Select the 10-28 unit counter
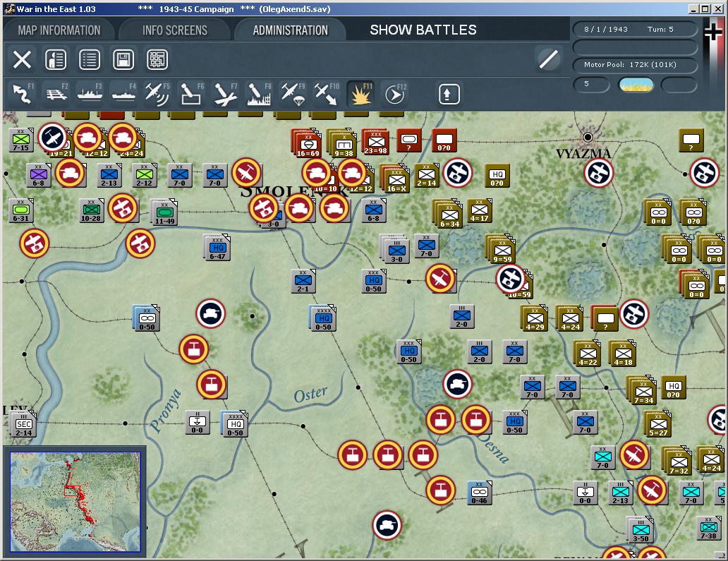Viewport: 728px width, 561px height. coord(92,211)
